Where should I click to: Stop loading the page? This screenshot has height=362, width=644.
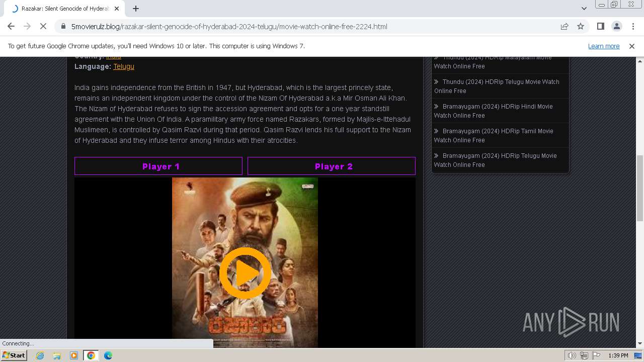point(43,26)
